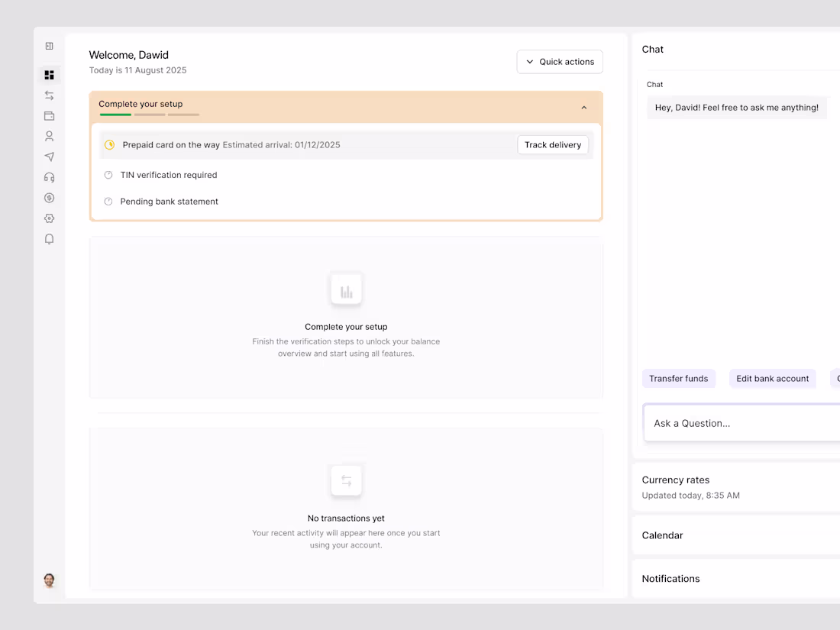This screenshot has width=840, height=630.
Task: Open the Profile person icon
Action: (x=49, y=136)
